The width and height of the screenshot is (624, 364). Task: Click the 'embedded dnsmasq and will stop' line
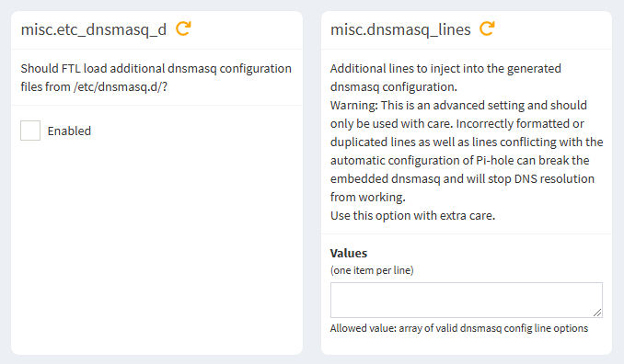462,178
